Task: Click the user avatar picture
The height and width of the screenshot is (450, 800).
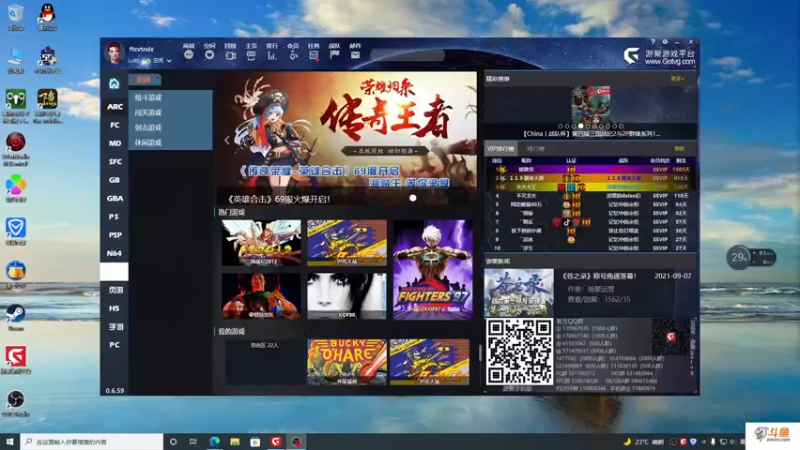Action: click(114, 53)
